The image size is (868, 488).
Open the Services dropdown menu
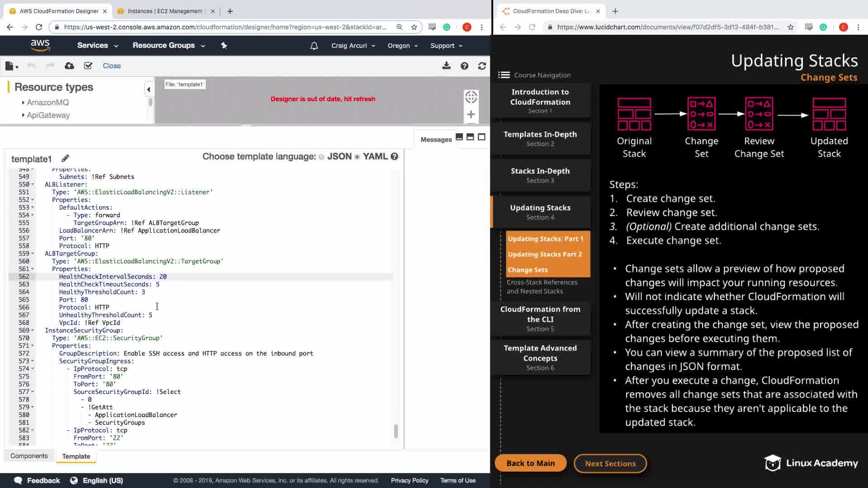97,46
